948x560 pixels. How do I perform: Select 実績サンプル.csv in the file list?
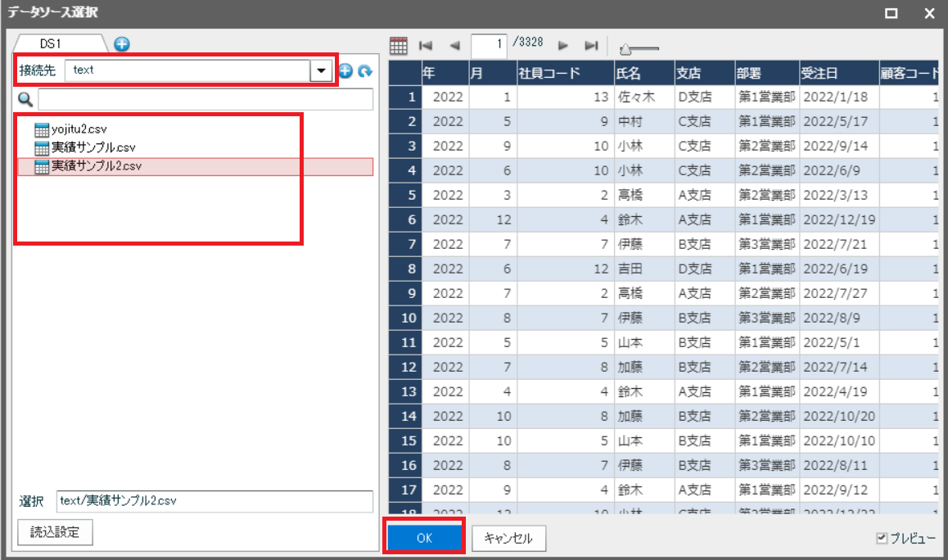(x=93, y=147)
